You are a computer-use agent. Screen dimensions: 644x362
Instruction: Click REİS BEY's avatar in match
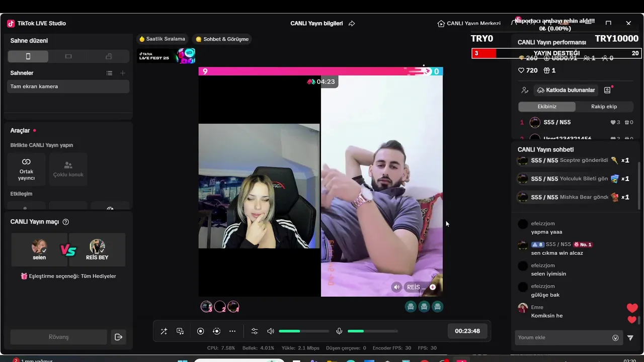97,246
